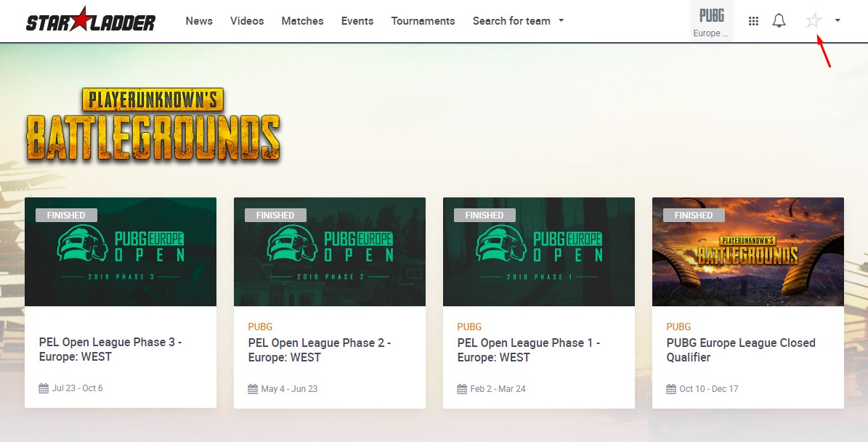Screen dimensions: 868x442
Task: Navigate to the Events page
Action: pyautogui.click(x=357, y=21)
